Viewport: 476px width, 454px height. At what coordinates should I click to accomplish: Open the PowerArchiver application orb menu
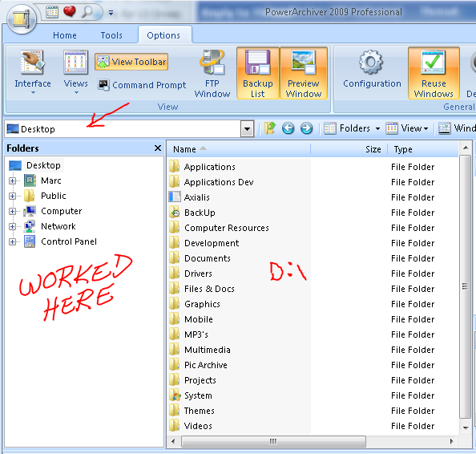click(x=22, y=18)
